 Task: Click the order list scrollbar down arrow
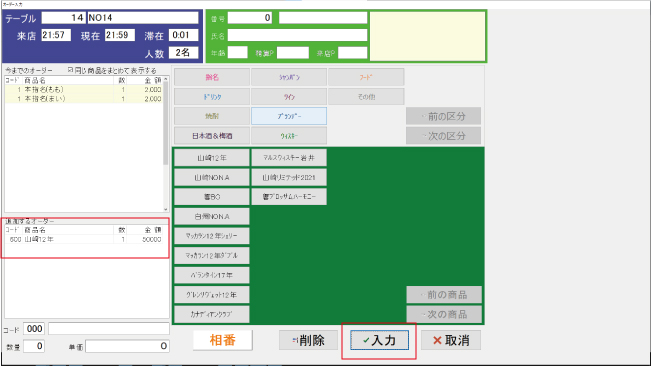click(x=166, y=210)
